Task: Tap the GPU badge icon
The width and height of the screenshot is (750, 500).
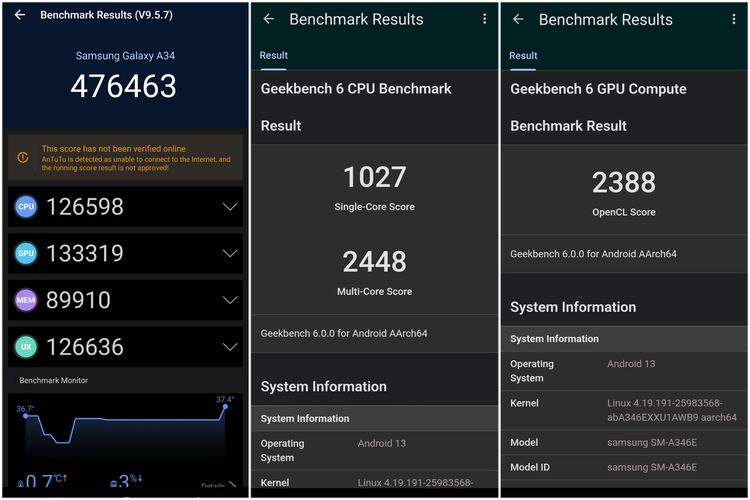Action: pyautogui.click(x=26, y=254)
